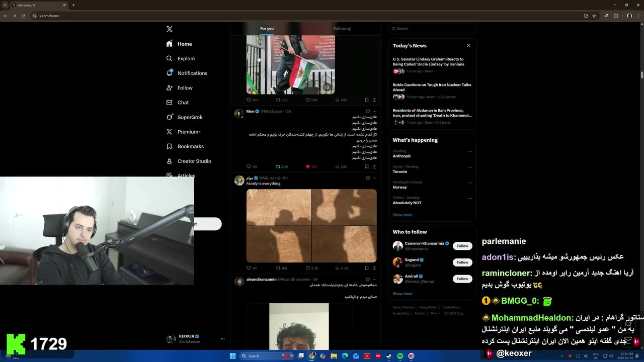Viewport: 644px width, 362px height.
Task: Open more options on Family is everything post
Action: (x=374, y=178)
